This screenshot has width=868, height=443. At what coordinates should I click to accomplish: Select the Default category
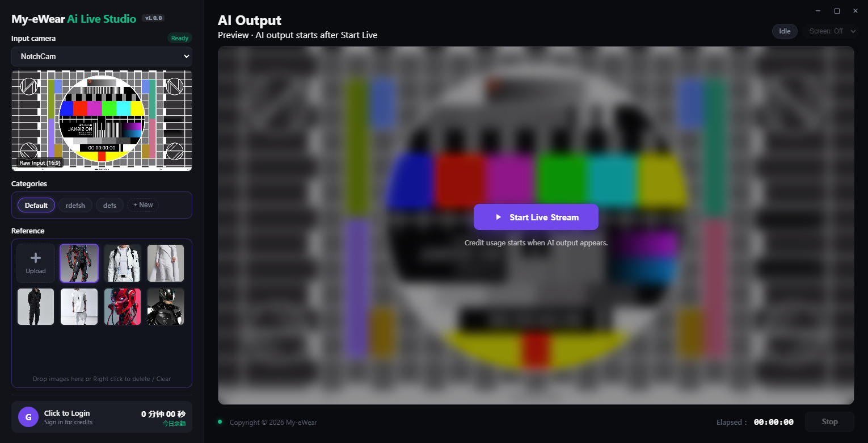click(x=36, y=205)
